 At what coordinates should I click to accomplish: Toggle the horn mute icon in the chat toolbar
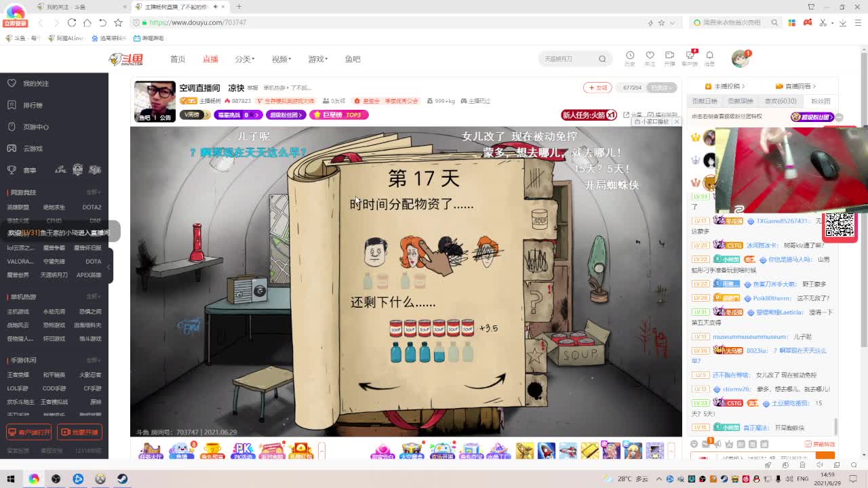pos(717,444)
